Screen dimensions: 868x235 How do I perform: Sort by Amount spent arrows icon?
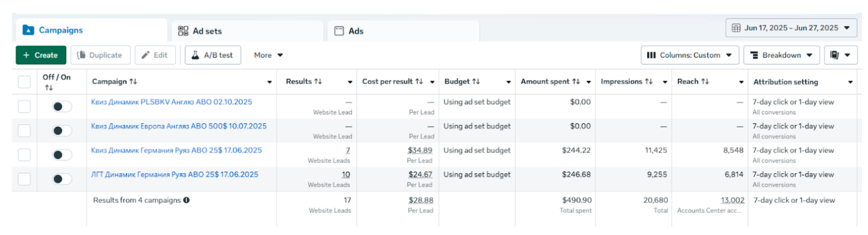coord(576,82)
